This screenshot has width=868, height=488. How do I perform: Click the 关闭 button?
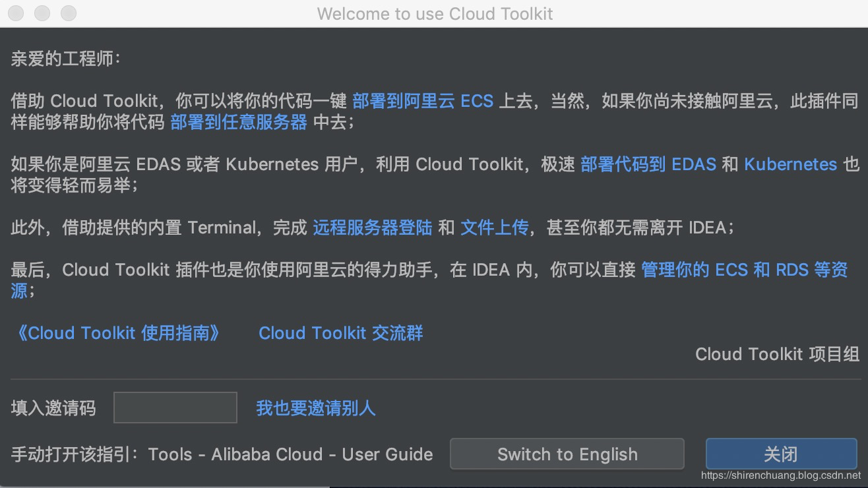[782, 454]
